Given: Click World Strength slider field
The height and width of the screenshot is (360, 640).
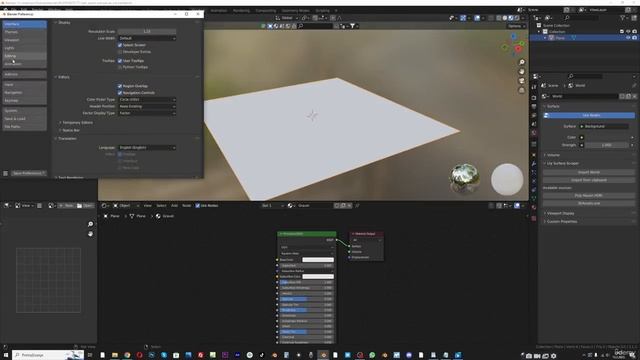Looking at the screenshot, I should coord(607,145).
